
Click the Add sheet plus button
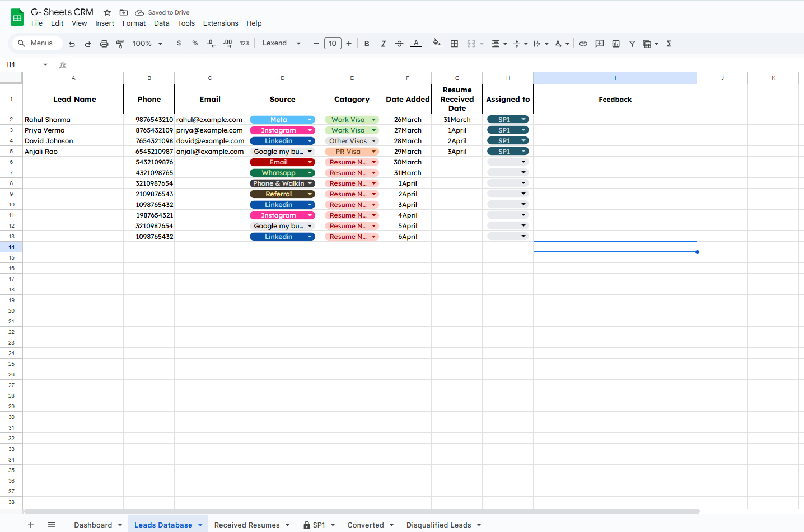point(31,525)
